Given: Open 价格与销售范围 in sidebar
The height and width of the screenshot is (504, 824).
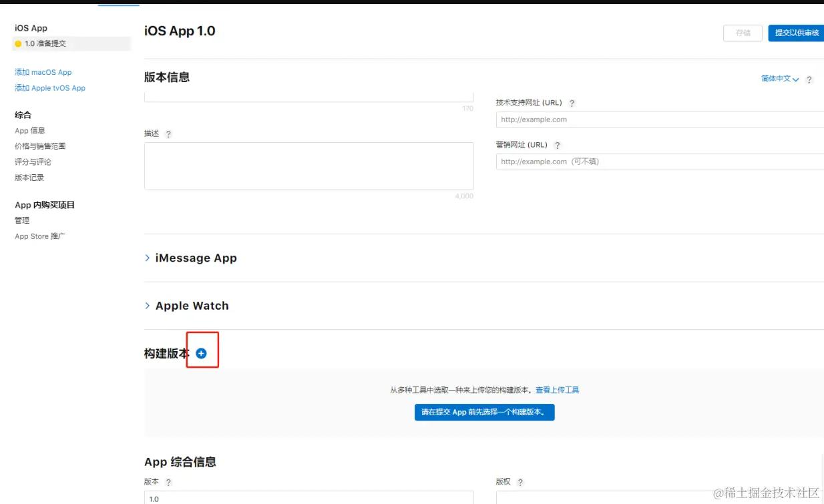Looking at the screenshot, I should tap(40, 146).
